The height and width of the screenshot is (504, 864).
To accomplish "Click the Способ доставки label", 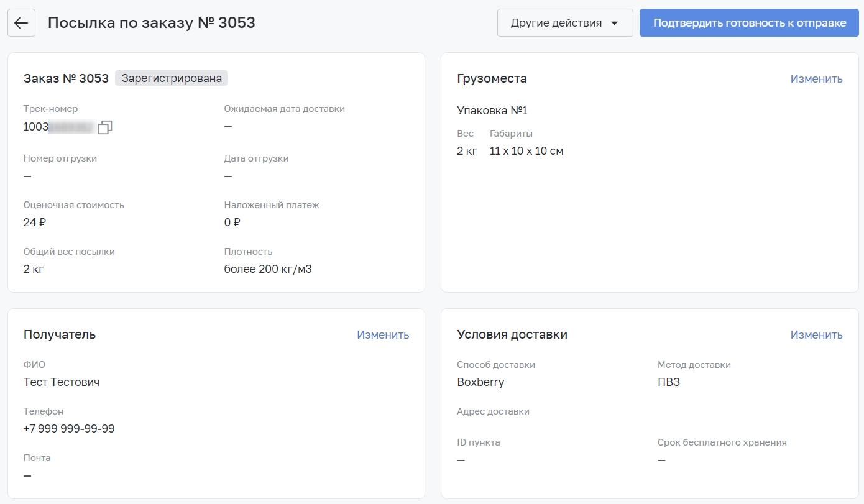I will tap(496, 365).
